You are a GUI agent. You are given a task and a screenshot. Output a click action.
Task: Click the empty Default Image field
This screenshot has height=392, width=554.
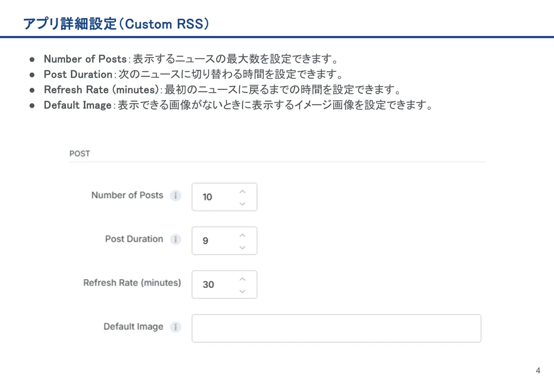(x=337, y=328)
